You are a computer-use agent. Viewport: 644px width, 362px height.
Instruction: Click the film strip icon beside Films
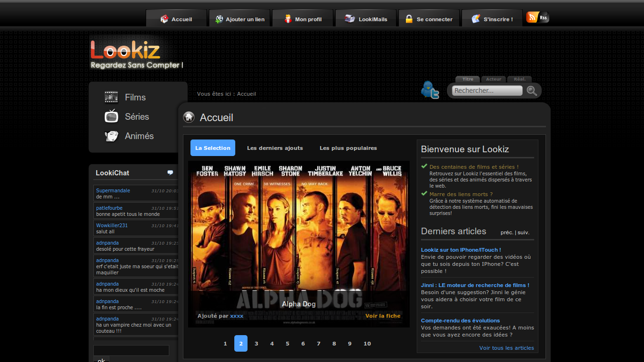(111, 97)
